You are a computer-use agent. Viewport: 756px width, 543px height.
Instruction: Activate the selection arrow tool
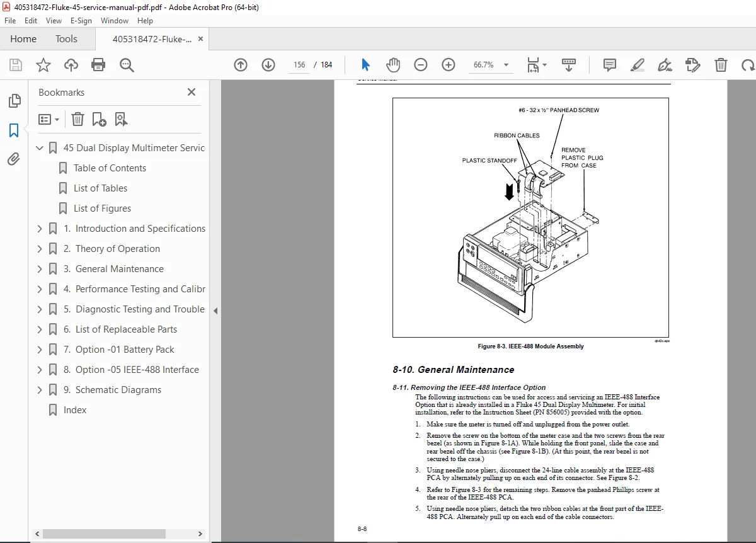pyautogui.click(x=365, y=65)
